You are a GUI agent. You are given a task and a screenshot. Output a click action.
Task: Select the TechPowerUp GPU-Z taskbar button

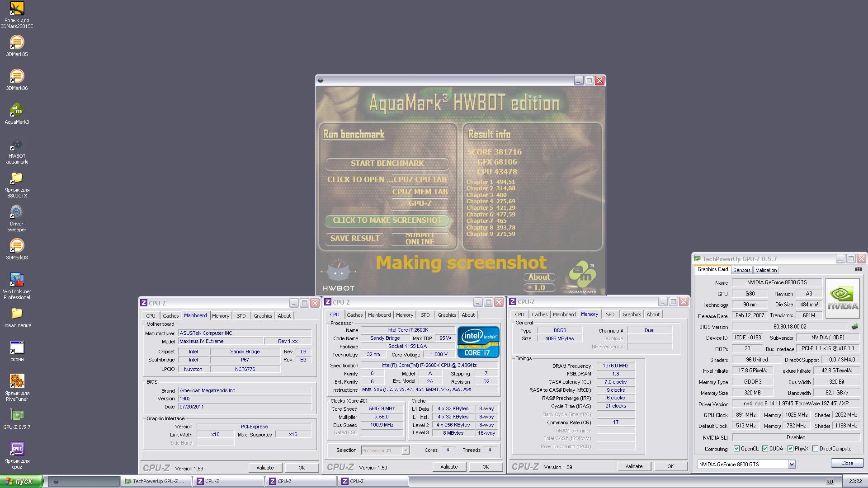click(x=156, y=481)
